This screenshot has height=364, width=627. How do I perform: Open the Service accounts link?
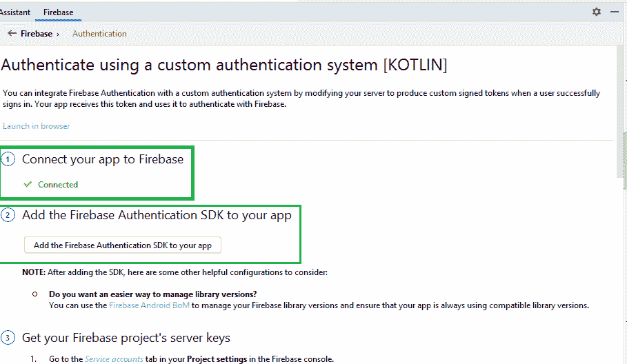[114, 359]
